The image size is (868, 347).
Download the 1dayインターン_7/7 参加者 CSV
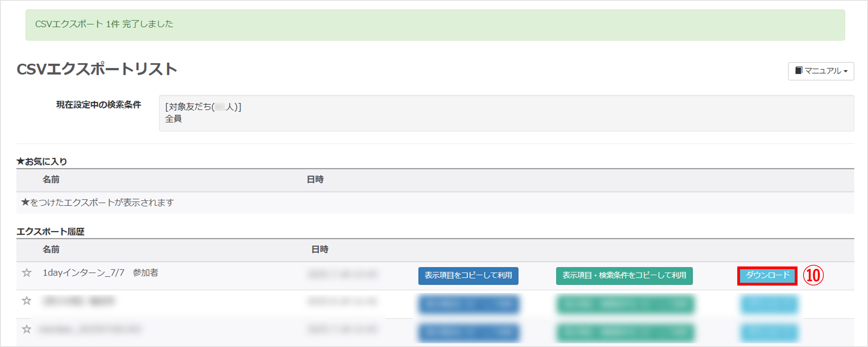tap(767, 276)
